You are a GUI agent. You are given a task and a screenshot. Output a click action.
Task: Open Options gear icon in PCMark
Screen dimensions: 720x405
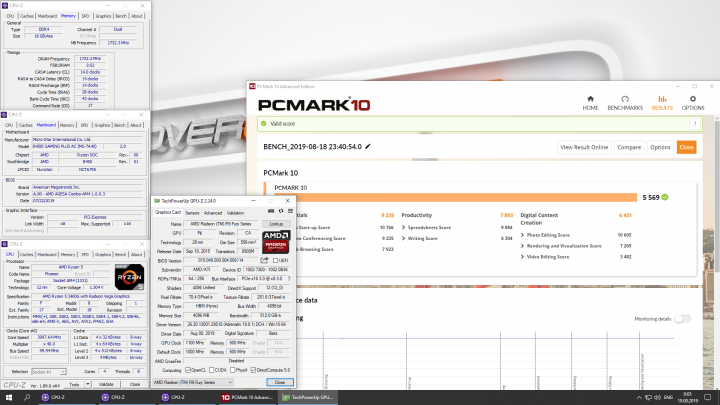pyautogui.click(x=692, y=99)
